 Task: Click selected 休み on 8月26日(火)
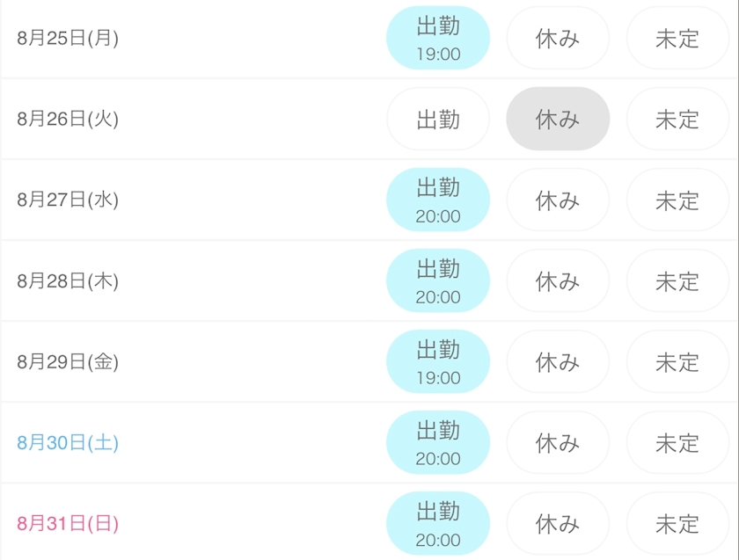[558, 120]
